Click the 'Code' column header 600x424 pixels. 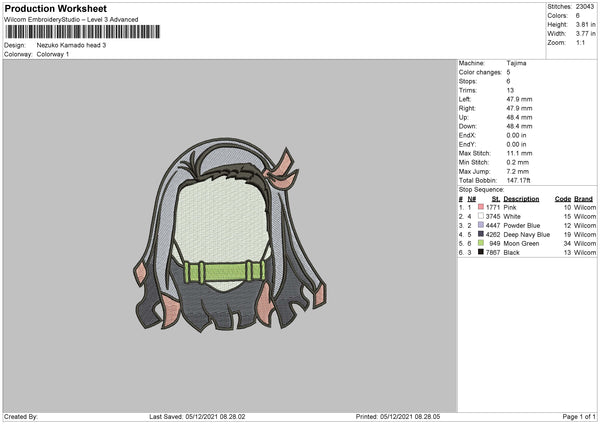(563, 199)
